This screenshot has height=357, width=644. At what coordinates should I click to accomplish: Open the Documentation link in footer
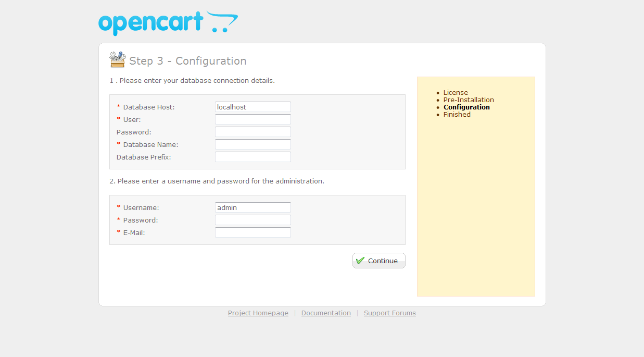tap(326, 313)
